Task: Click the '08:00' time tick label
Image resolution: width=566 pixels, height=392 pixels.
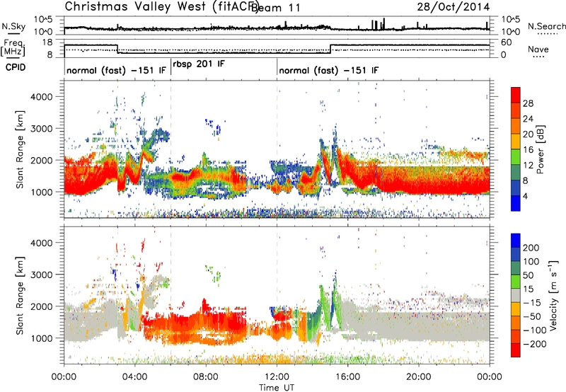Action: (206, 377)
